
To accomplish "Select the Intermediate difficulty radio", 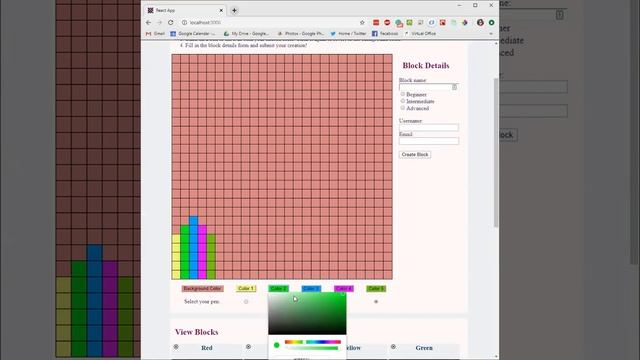I will (x=403, y=101).
